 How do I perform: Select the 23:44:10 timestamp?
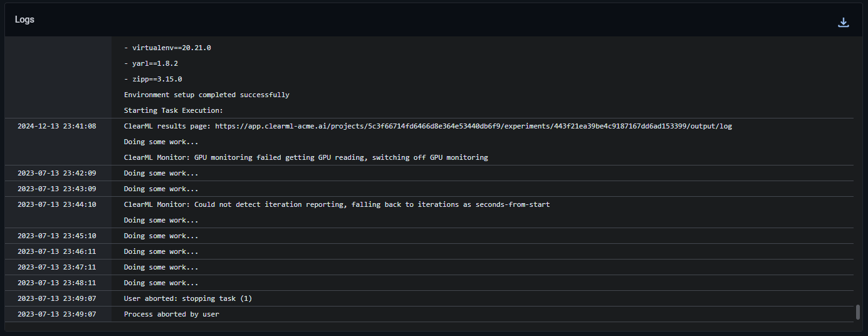56,204
